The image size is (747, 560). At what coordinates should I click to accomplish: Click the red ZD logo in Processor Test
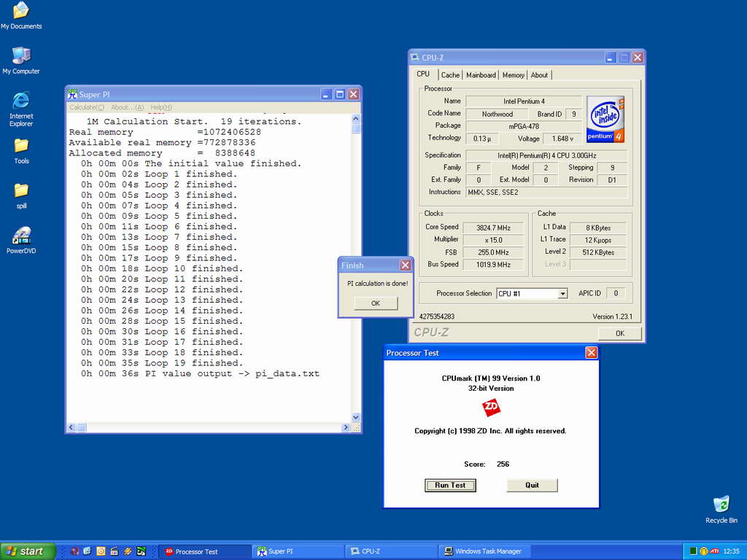491,407
